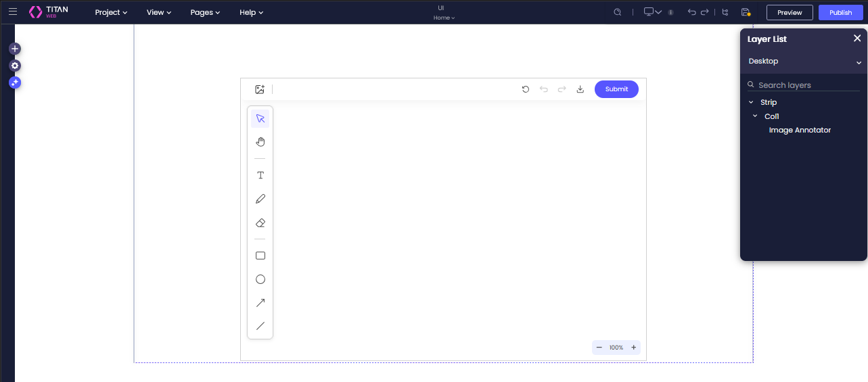Select the Rectangle shape tool

pos(260,256)
